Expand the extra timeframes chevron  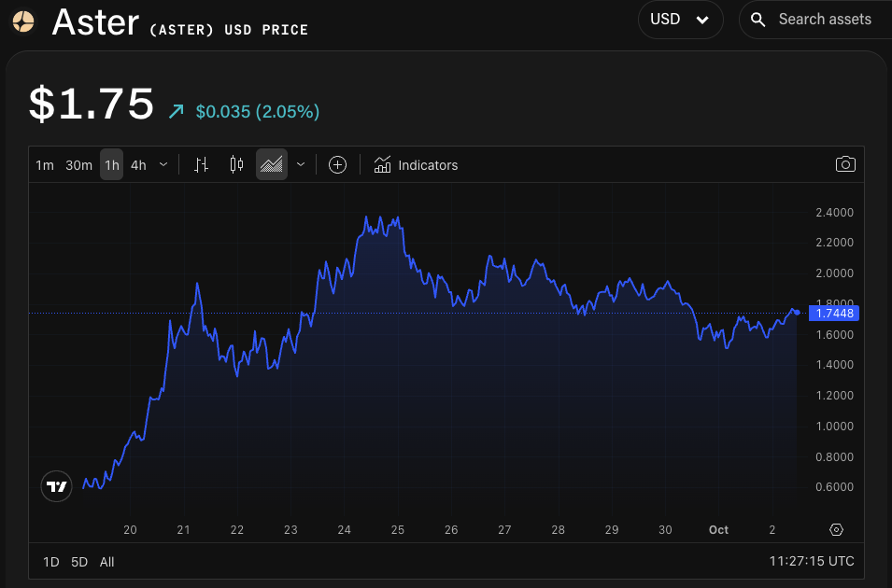point(163,164)
